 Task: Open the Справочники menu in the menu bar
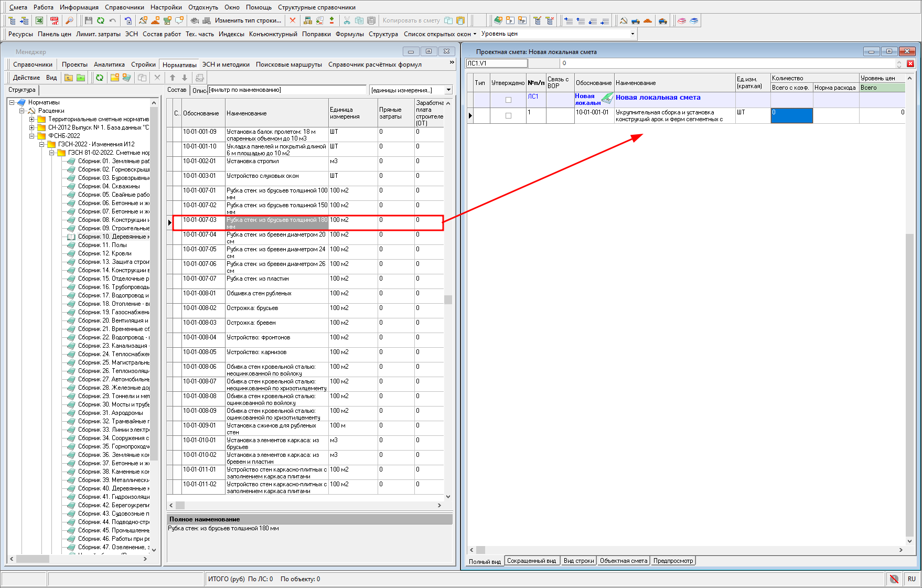(124, 7)
